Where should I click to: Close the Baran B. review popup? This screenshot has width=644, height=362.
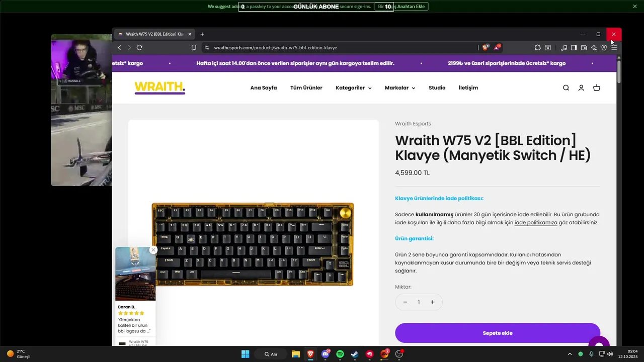[x=153, y=250]
